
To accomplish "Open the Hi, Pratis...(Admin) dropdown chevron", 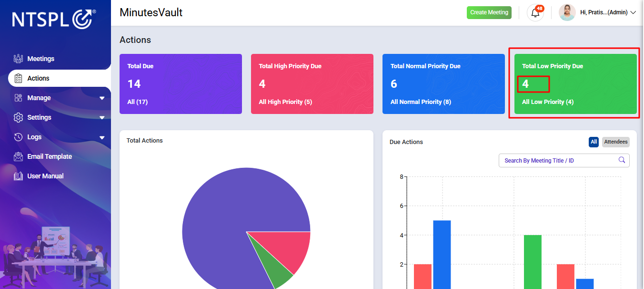I will (x=633, y=12).
